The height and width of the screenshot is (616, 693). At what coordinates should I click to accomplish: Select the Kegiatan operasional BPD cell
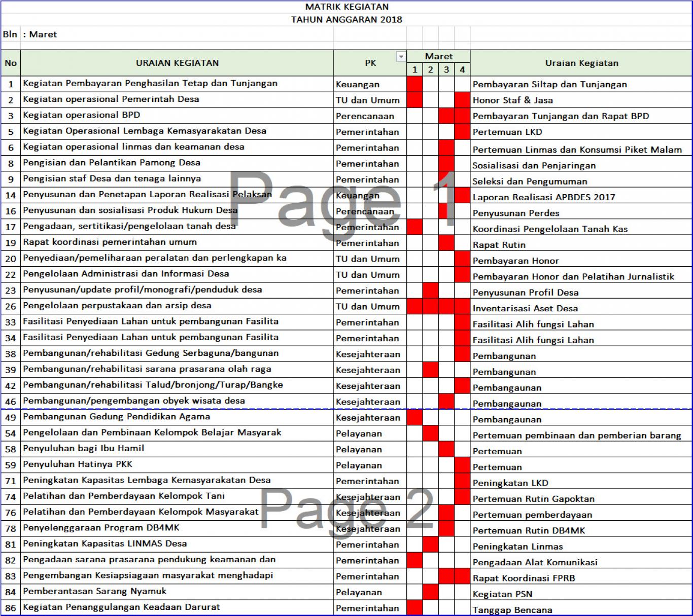coord(81,116)
